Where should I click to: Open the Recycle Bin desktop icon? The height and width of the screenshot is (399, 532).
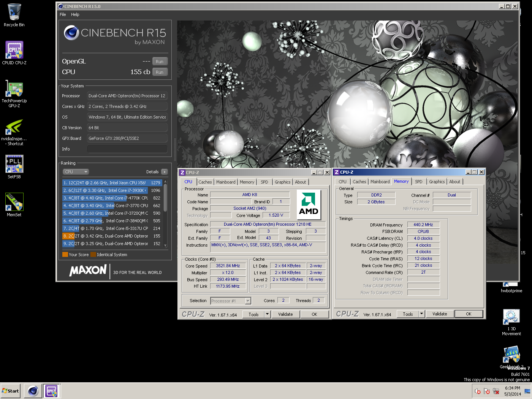(14, 15)
